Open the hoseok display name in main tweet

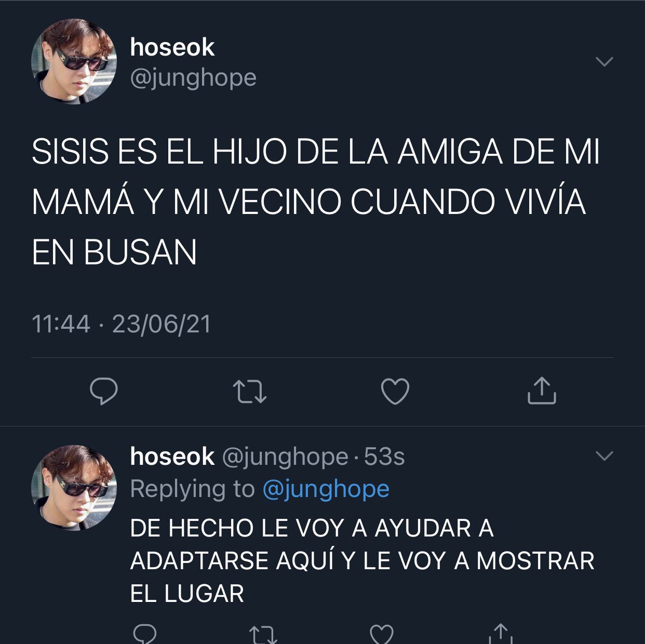(x=172, y=47)
